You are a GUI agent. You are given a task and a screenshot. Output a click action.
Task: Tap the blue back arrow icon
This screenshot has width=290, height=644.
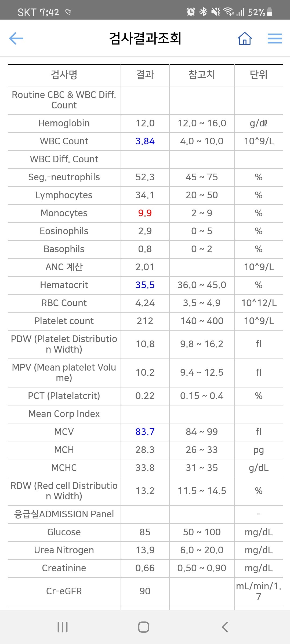point(16,38)
